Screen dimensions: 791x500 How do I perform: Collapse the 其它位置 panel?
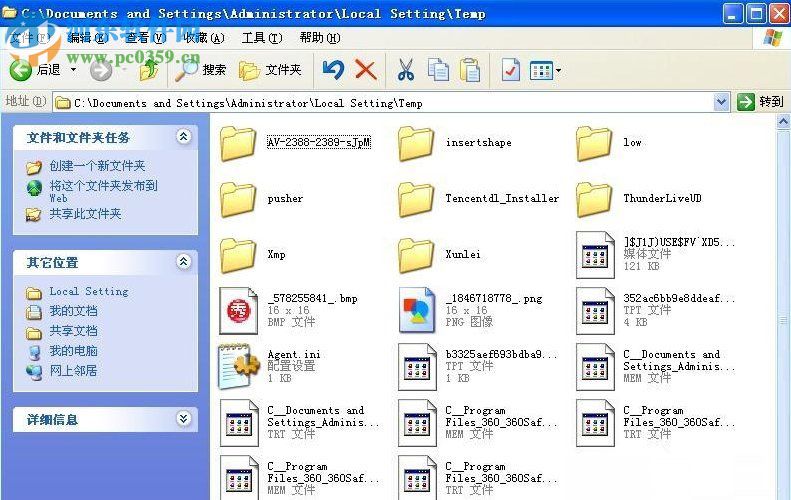click(x=183, y=261)
